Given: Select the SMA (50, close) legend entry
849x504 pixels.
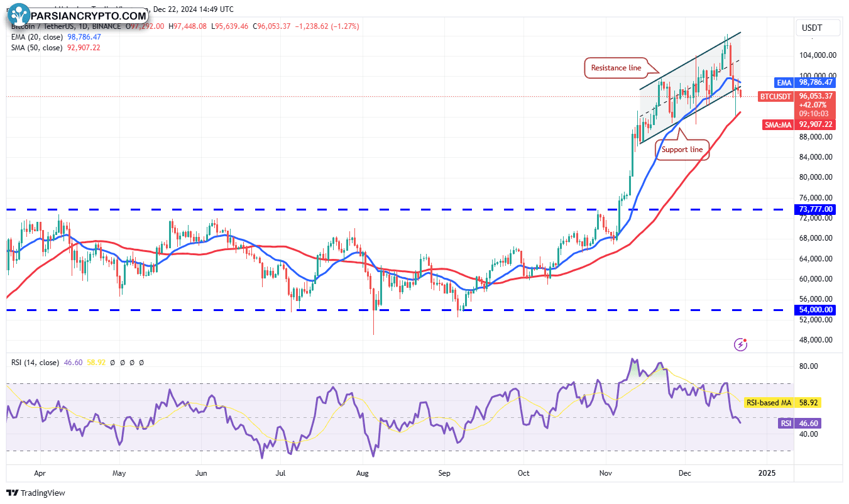Looking at the screenshot, I should click(x=36, y=48).
